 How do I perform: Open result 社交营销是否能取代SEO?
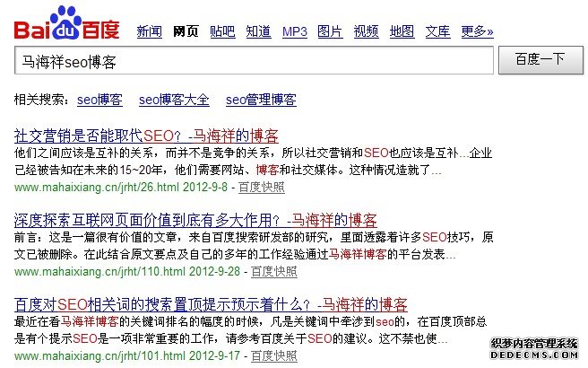[146, 136]
